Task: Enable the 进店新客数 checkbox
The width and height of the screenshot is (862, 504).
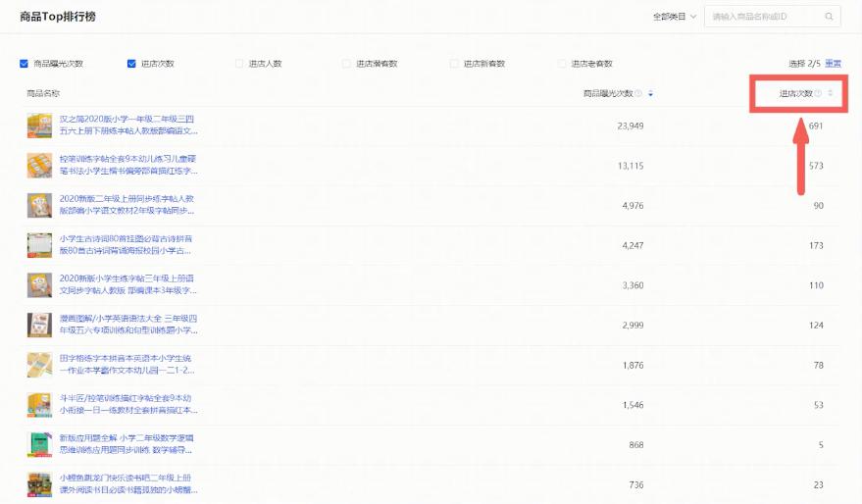Action: pos(454,64)
